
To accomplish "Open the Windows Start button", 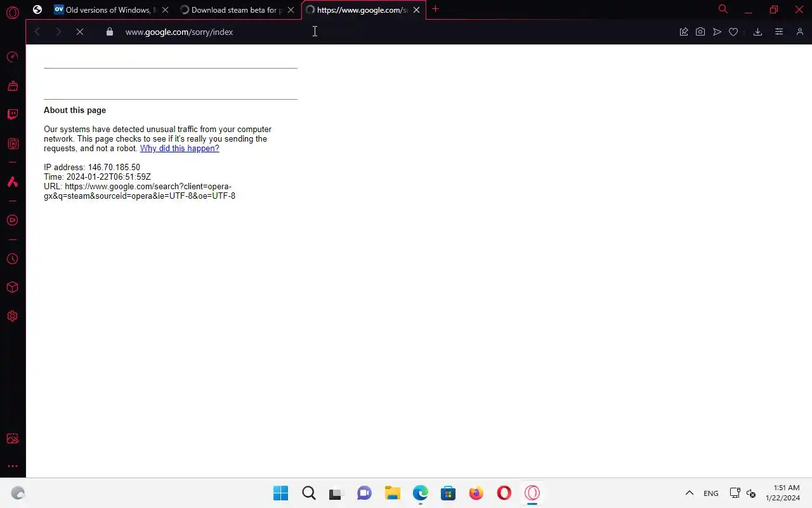I will (x=280, y=493).
